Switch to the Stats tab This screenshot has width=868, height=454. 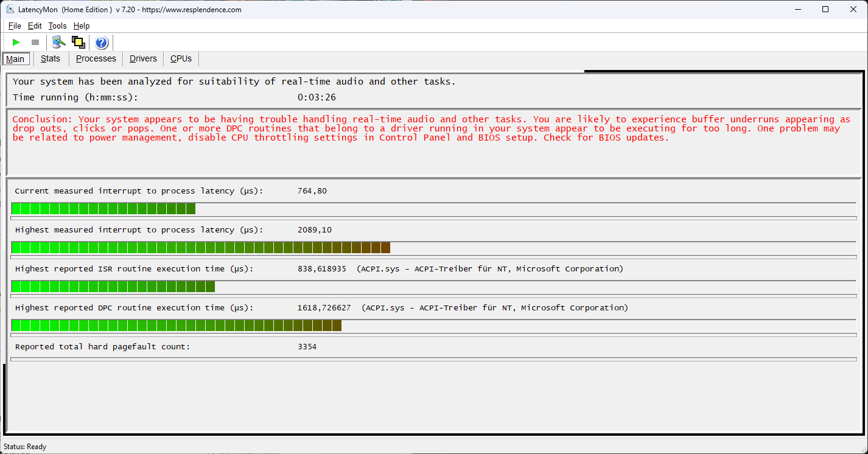pyautogui.click(x=51, y=59)
